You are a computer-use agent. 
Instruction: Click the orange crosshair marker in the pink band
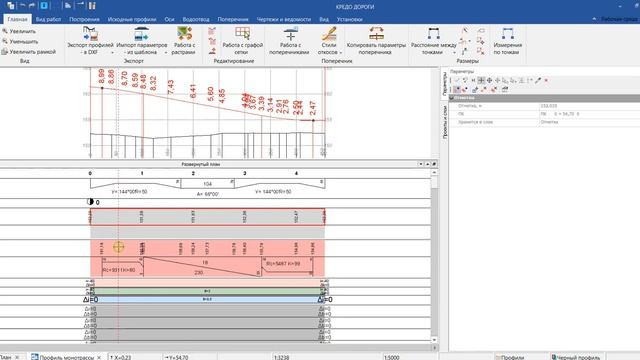click(118, 247)
